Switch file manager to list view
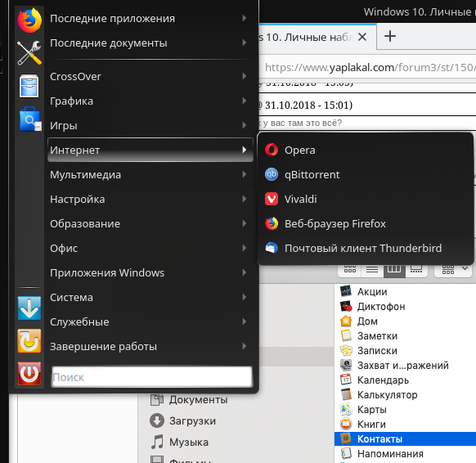This screenshot has width=476, height=463. click(372, 269)
